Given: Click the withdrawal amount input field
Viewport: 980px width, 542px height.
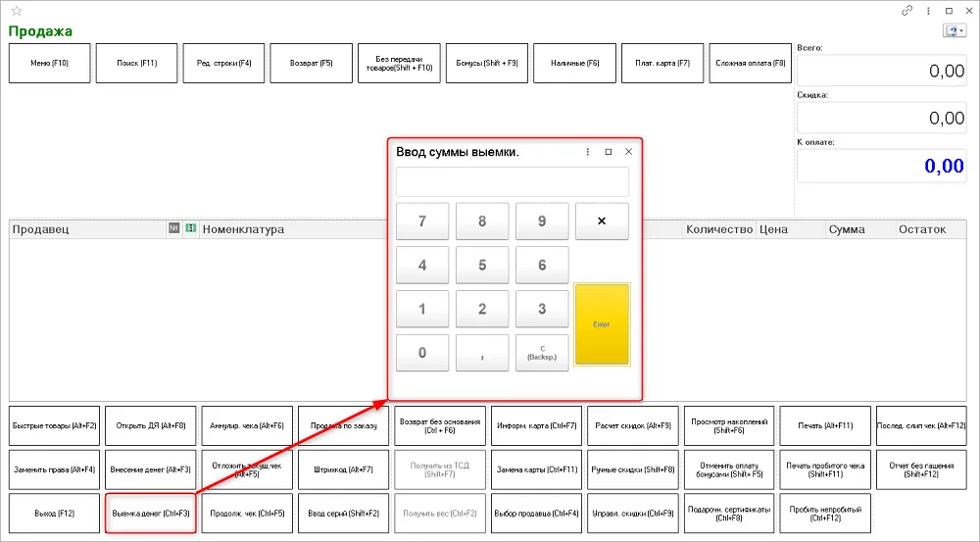Looking at the screenshot, I should (x=513, y=182).
